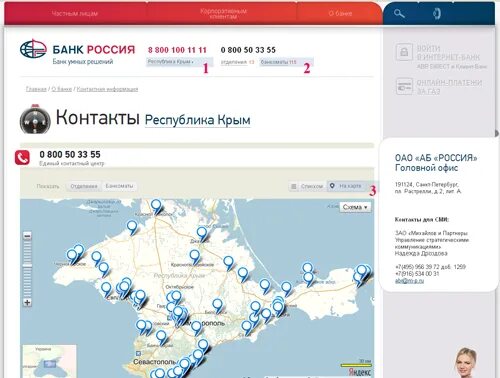Click the red phone handset icon

(22, 158)
